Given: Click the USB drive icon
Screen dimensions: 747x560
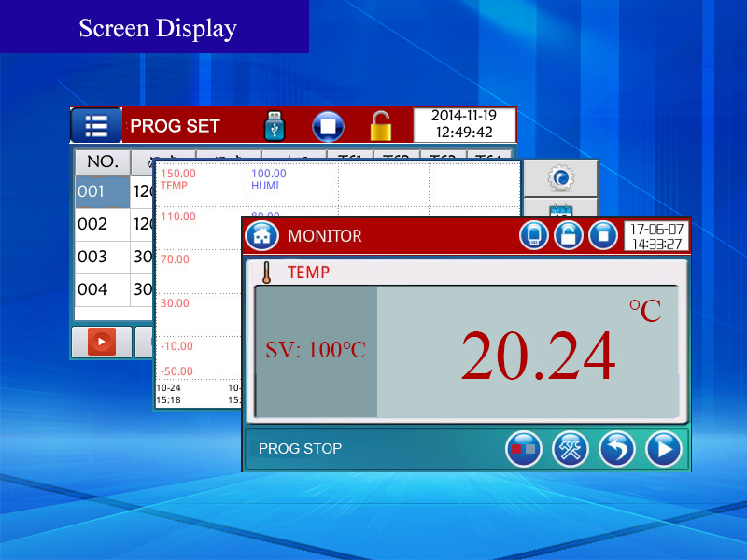Looking at the screenshot, I should point(273,126).
